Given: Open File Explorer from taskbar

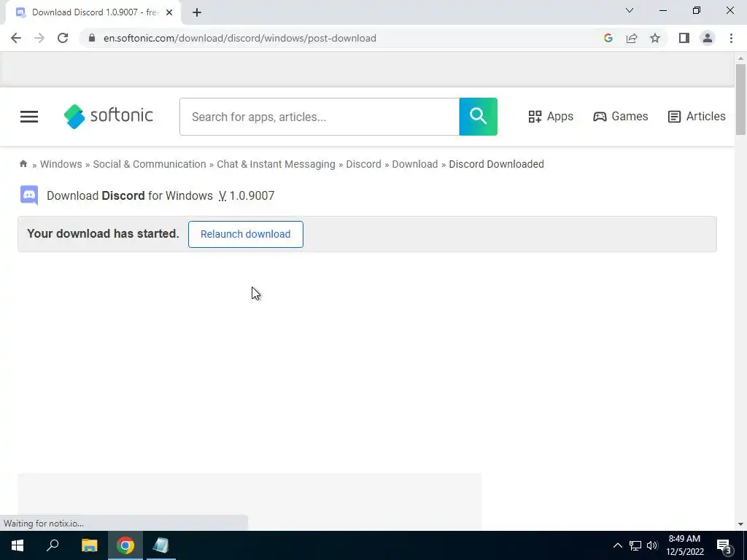Looking at the screenshot, I should 89,545.
